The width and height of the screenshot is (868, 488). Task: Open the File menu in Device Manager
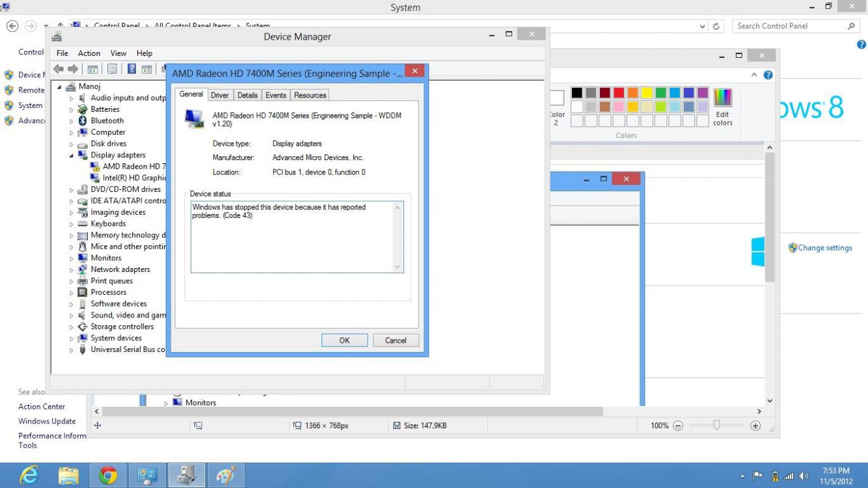coord(62,53)
